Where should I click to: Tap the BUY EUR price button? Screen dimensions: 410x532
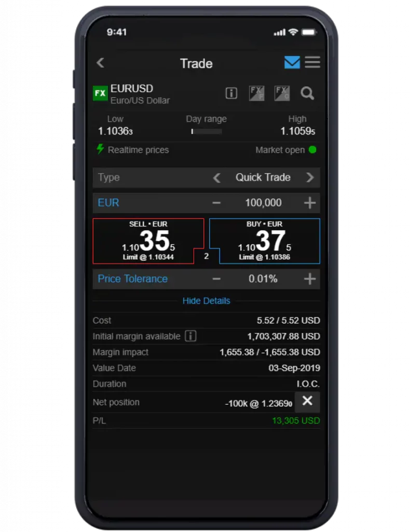[x=265, y=241]
